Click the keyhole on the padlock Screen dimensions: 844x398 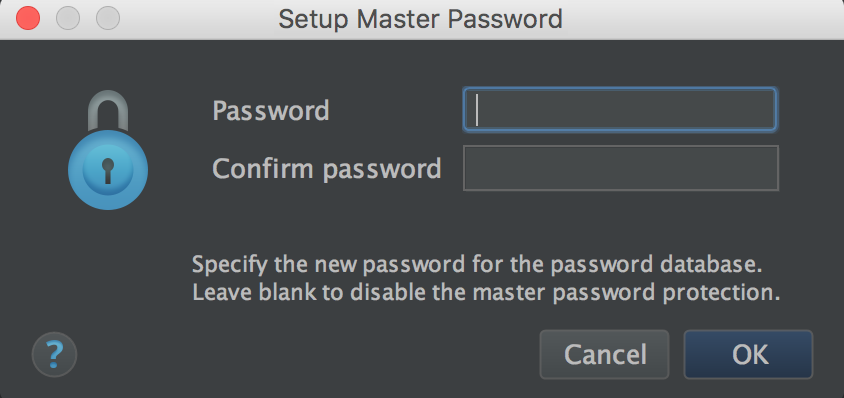pos(108,170)
